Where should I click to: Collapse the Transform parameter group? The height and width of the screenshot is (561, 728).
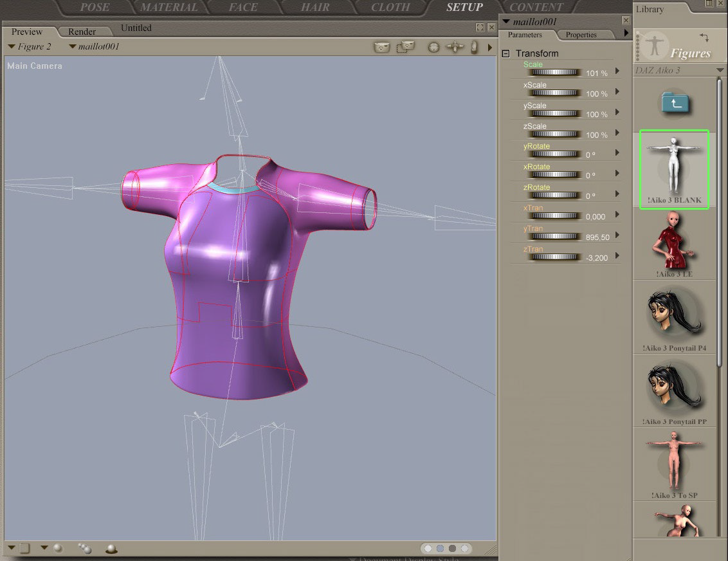coord(505,54)
